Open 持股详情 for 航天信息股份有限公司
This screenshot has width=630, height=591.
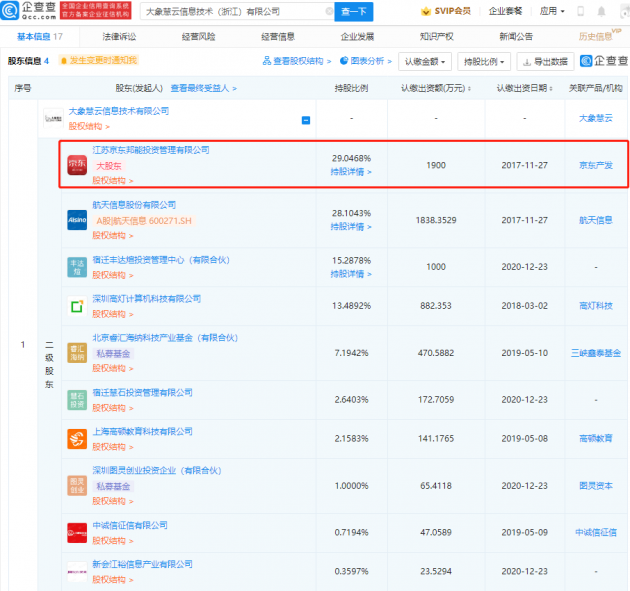pos(351,227)
